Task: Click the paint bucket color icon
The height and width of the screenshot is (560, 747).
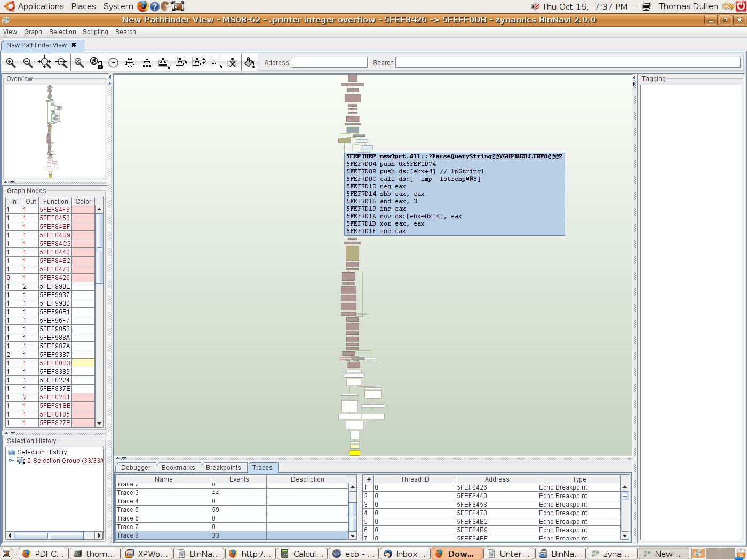Action: click(250, 62)
